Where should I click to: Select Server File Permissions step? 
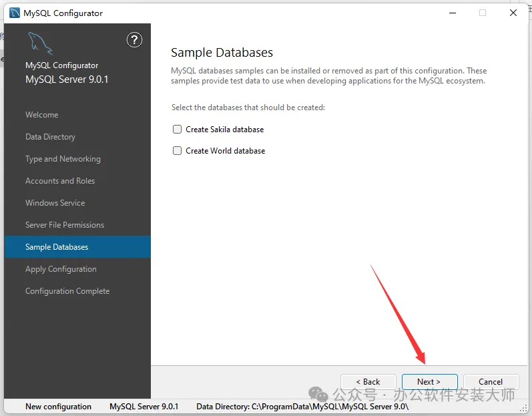pyautogui.click(x=65, y=225)
